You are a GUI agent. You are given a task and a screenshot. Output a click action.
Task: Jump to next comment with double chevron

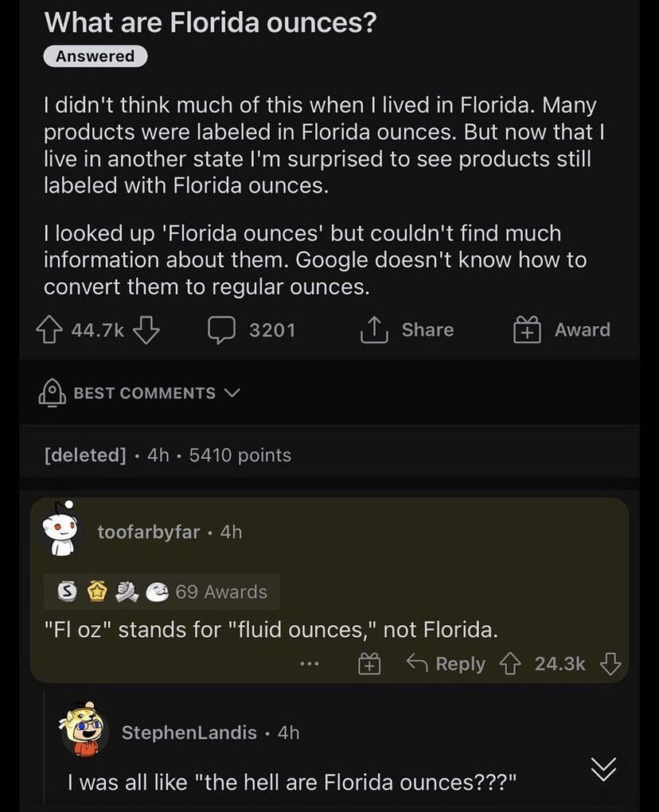pos(604,769)
